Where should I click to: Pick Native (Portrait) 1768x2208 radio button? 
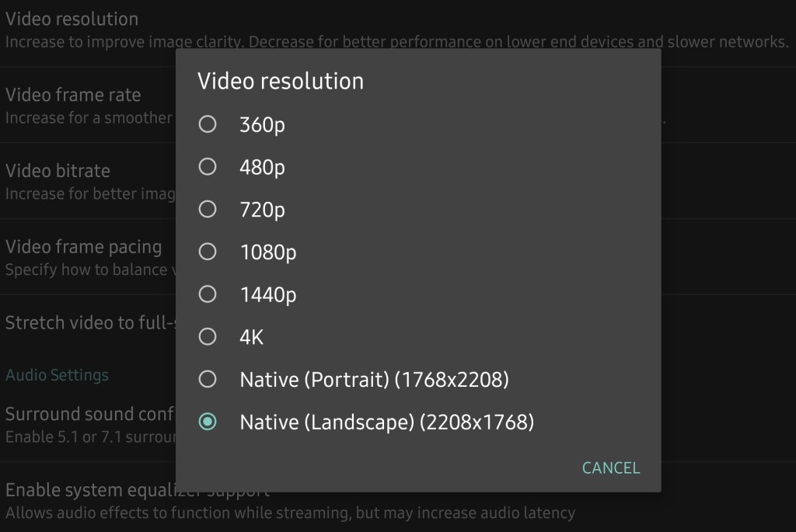208,380
